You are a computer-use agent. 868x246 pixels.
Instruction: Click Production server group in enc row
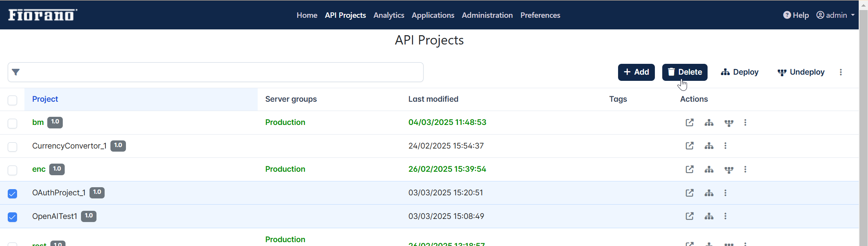point(285,169)
